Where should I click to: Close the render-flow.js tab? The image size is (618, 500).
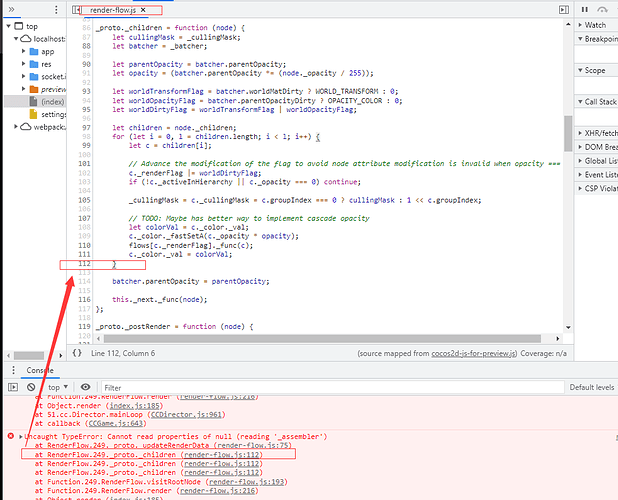143,10
